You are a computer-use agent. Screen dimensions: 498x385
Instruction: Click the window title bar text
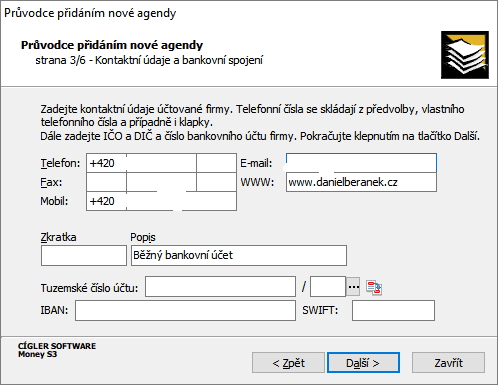pos(90,13)
